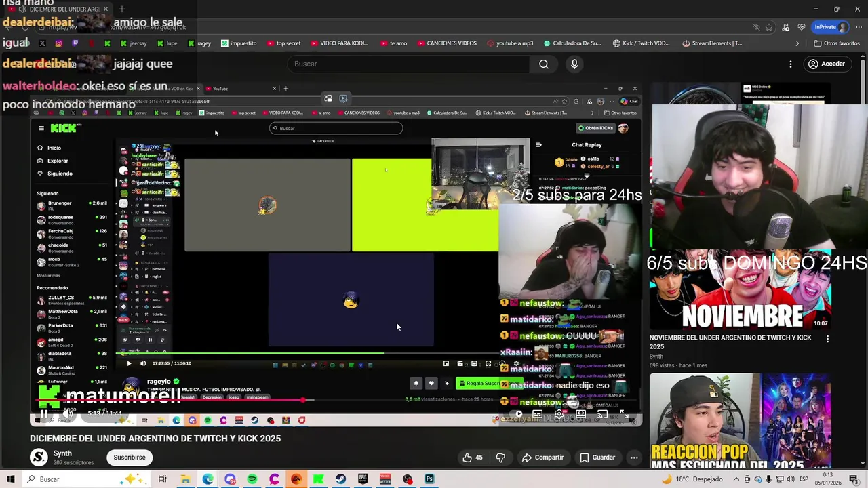Open the Windows notification center icon
868x488 pixels.
tap(854, 479)
